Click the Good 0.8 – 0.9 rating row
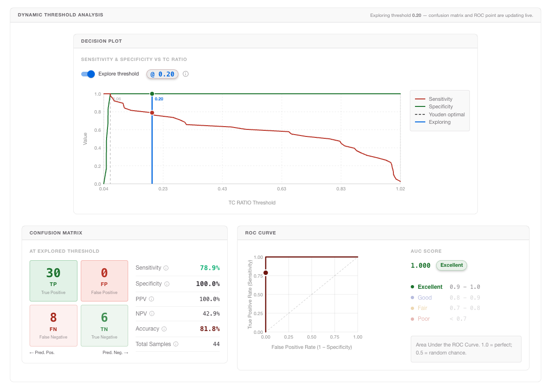 [x=445, y=298]
